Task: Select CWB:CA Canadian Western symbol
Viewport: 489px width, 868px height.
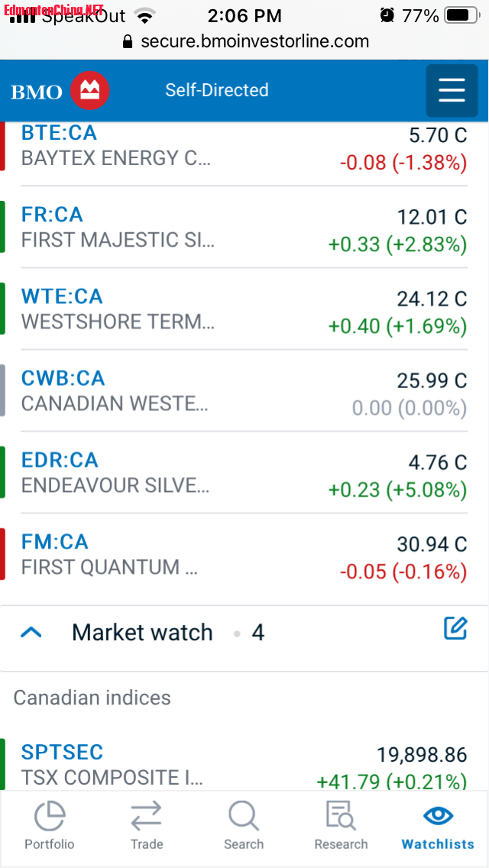Action: [63, 378]
